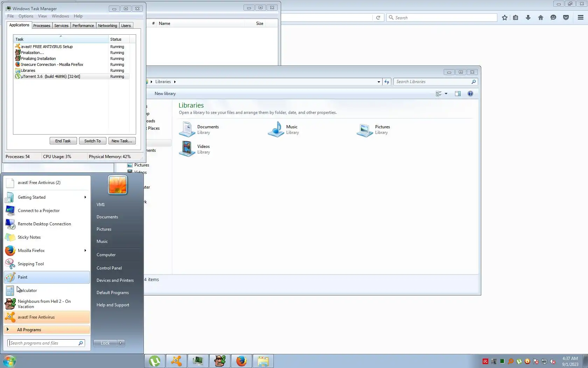Open the shutdown options arrow beside Lock

coord(121,343)
